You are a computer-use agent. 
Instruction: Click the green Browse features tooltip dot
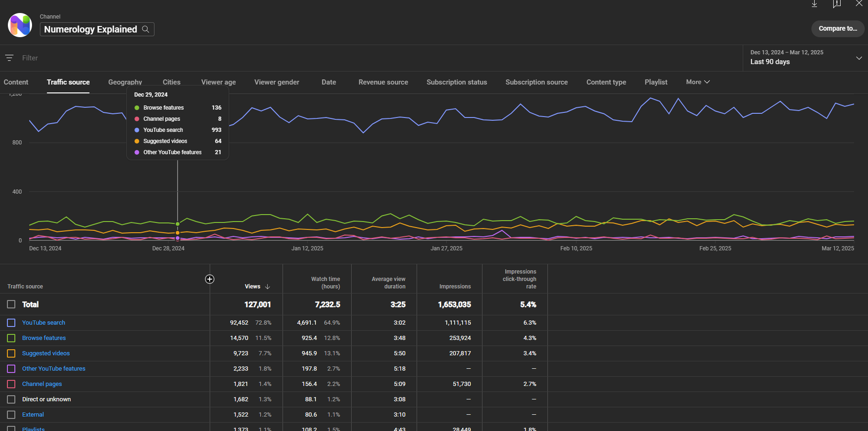click(x=137, y=108)
